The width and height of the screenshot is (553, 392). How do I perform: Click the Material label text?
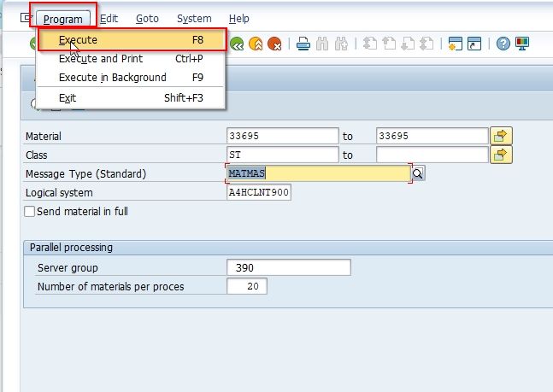[x=44, y=136]
